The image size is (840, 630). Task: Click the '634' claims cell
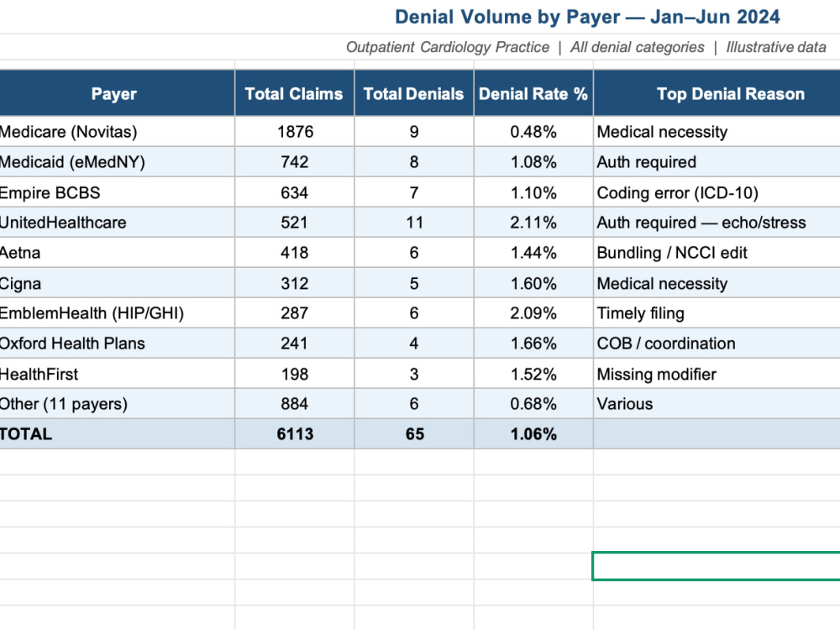coord(294,192)
